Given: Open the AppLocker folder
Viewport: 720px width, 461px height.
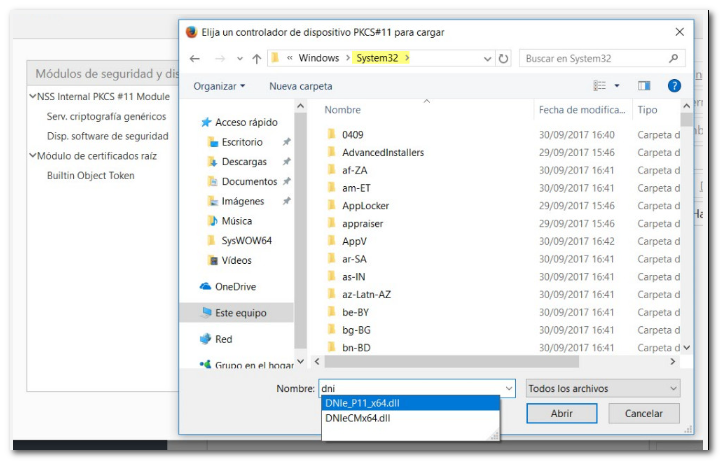Looking at the screenshot, I should point(365,206).
